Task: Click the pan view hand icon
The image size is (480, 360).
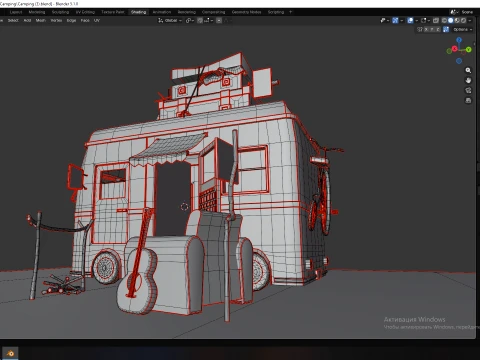Action: [x=468, y=80]
